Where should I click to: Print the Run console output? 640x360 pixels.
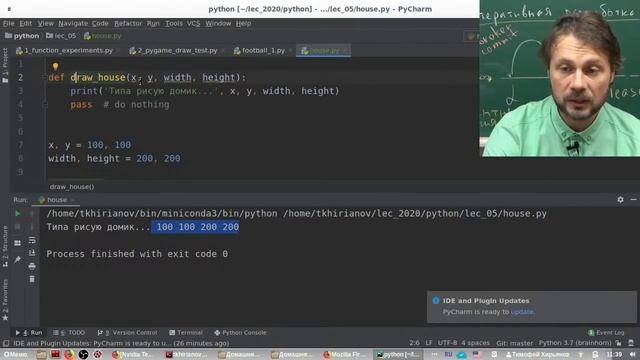(x=32, y=266)
